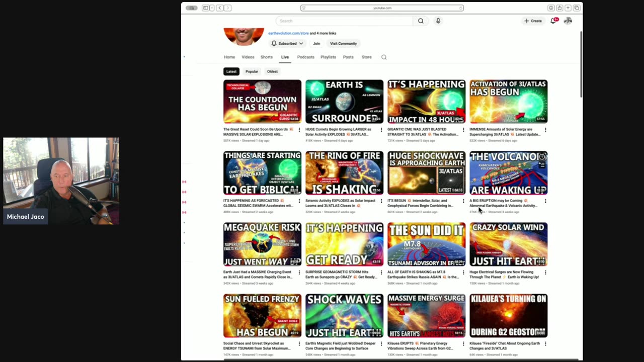Open Safari sidebar dropdown arrow
The image size is (644, 362).
click(x=212, y=8)
